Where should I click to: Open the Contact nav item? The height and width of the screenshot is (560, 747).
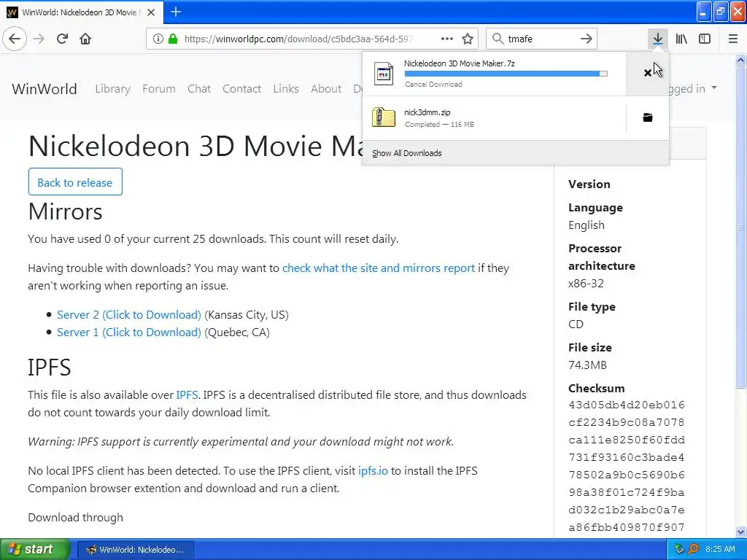point(241,88)
